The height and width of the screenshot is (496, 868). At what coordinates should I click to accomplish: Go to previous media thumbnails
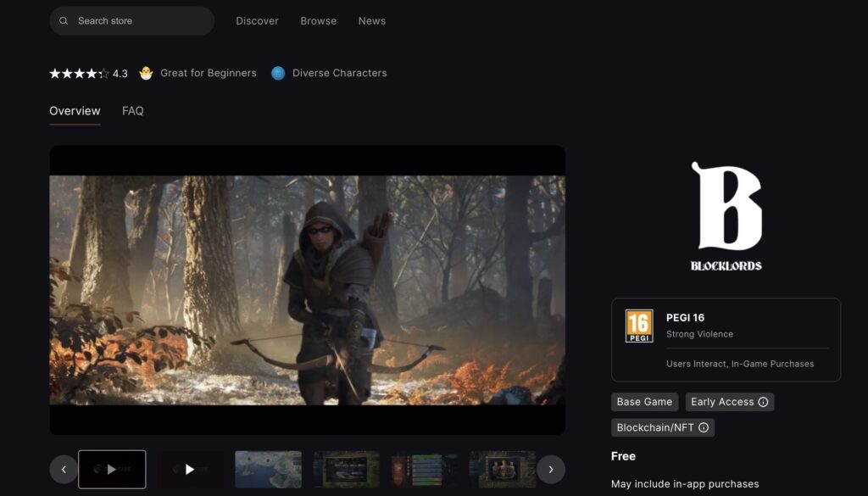click(x=64, y=470)
